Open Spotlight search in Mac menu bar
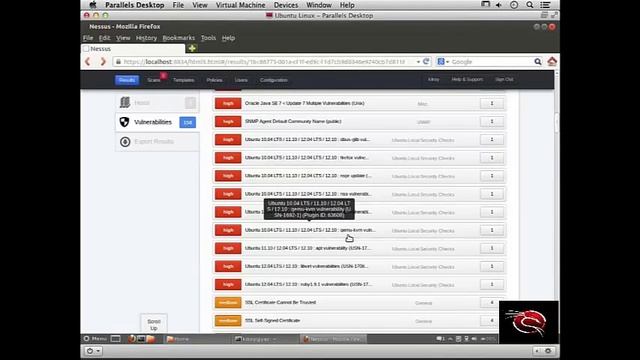The height and width of the screenshot is (360, 640). [x=529, y=5]
